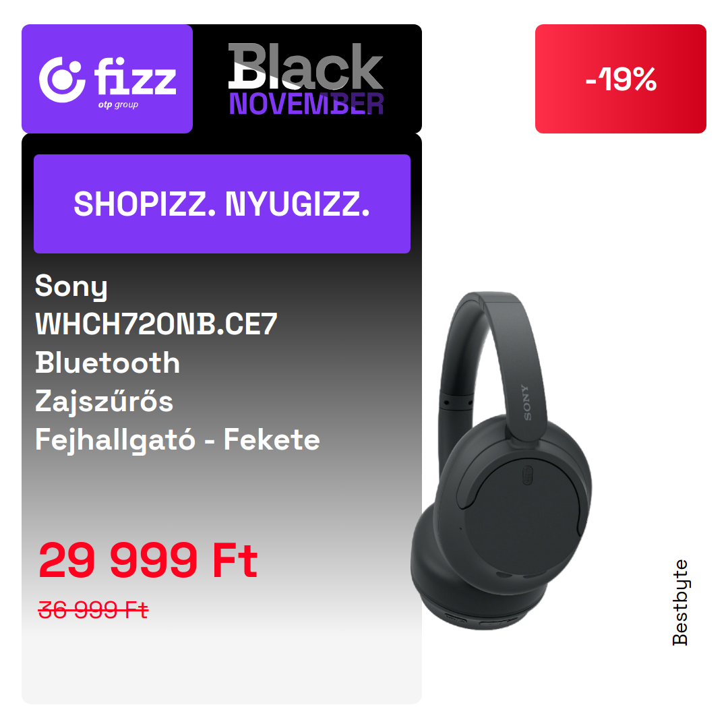The width and height of the screenshot is (728, 728).
Task: Click the fizz otp group logo badge
Action: [107, 79]
